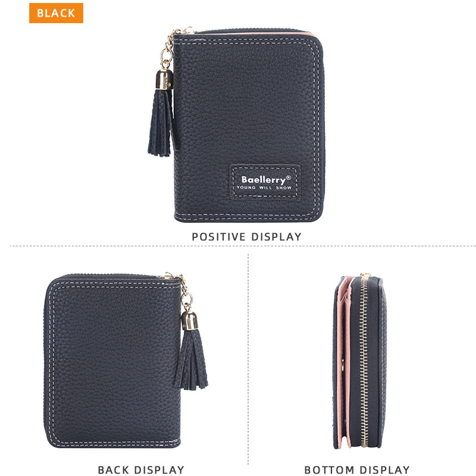Select the back-view wallet image
Viewport: 476px width, 476px height.
click(126, 361)
